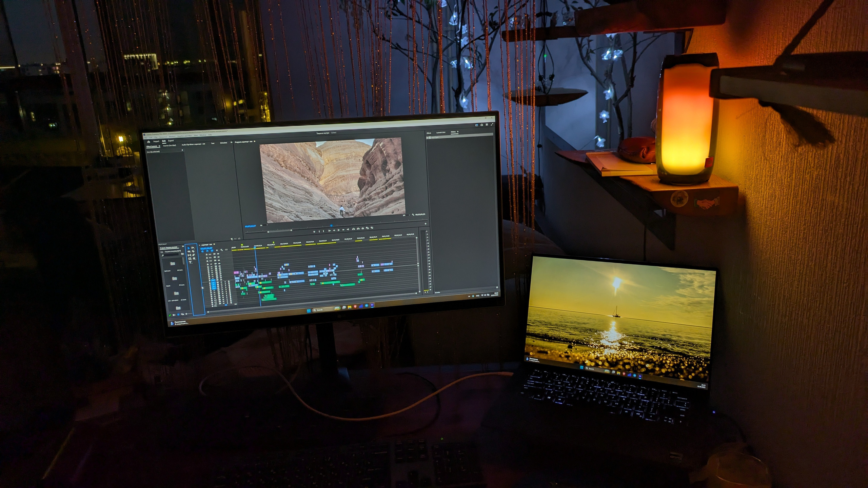Expand the source panel overflow chevron
The height and width of the screenshot is (488, 868).
231,142
